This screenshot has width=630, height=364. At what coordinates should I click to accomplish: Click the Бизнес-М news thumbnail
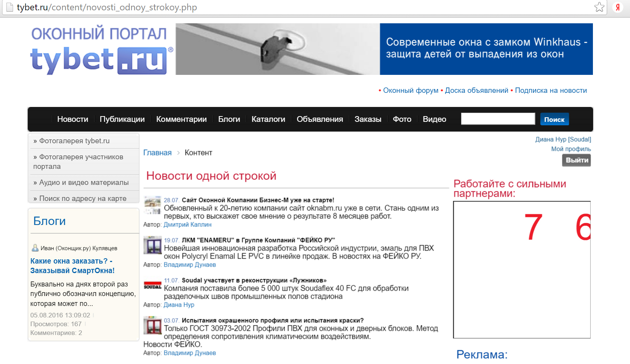(153, 205)
